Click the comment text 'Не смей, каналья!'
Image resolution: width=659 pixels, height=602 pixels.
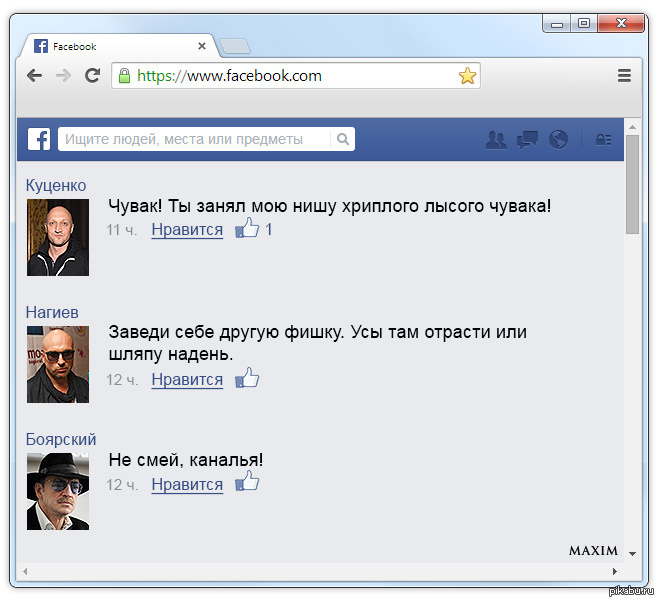coord(186,460)
